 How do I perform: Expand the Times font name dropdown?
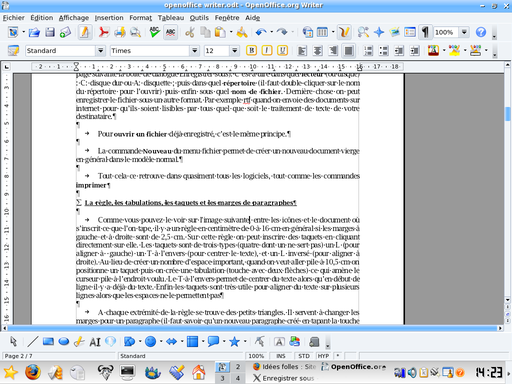coord(194,51)
